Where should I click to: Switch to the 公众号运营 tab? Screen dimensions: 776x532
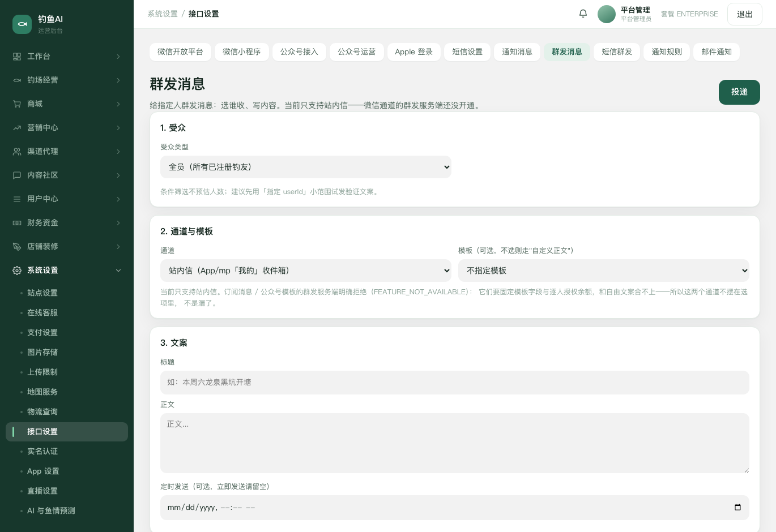pos(357,52)
